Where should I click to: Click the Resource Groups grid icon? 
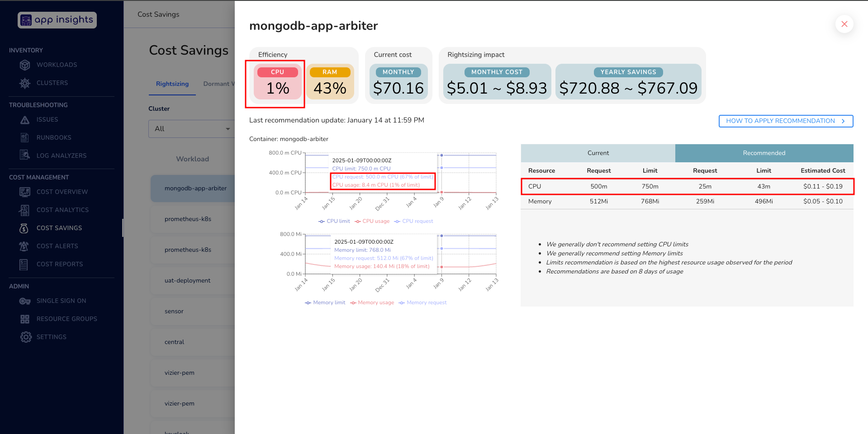[x=25, y=319]
